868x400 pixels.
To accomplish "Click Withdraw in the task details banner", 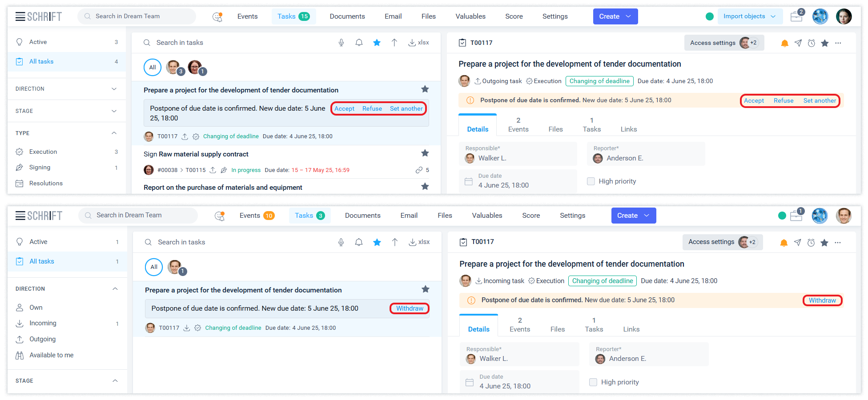I will 822,300.
